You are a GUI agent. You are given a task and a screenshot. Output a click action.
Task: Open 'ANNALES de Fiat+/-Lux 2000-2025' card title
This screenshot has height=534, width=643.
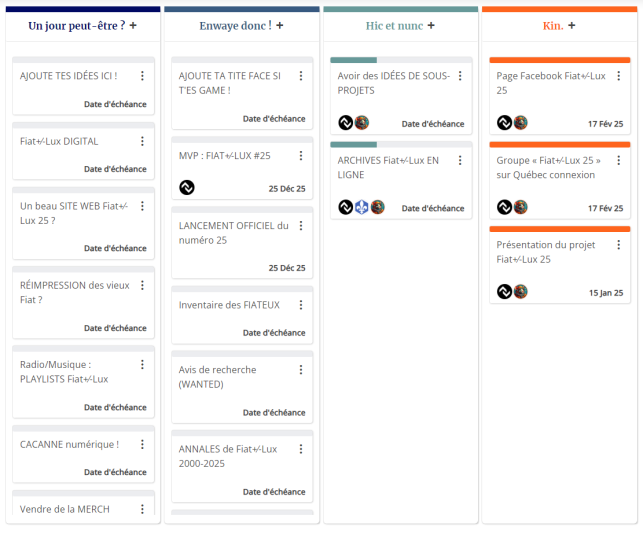[x=228, y=456]
